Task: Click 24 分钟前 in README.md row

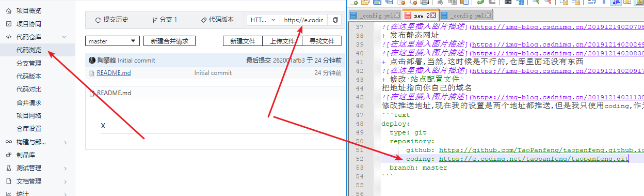Action: pyautogui.click(x=328, y=73)
